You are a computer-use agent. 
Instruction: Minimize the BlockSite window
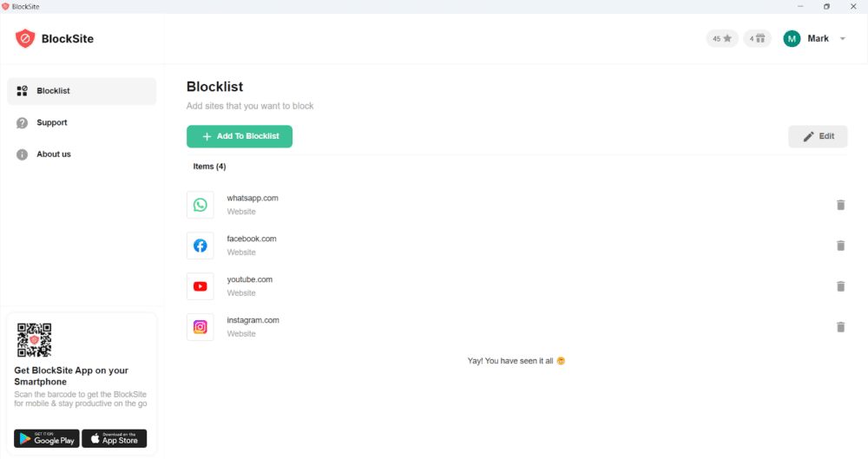click(800, 7)
